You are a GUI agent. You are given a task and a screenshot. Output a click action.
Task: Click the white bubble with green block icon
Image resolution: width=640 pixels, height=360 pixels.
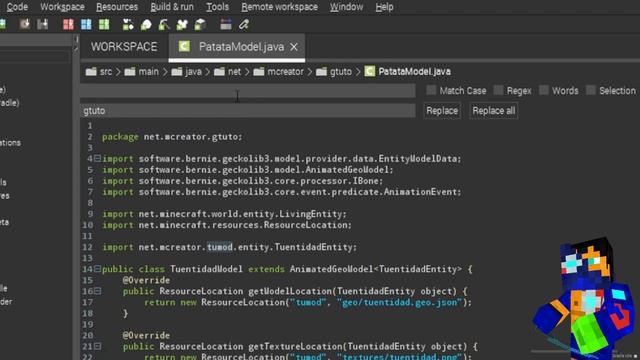[x=146, y=24]
